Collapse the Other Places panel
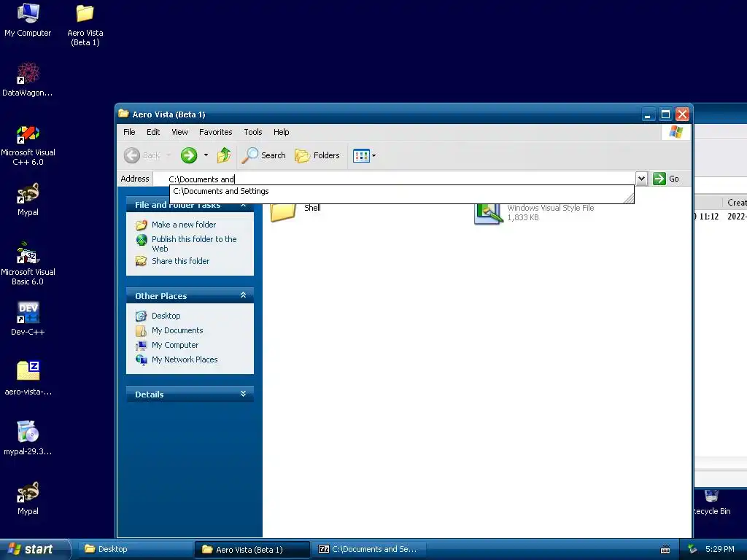747x560 pixels. (x=243, y=295)
